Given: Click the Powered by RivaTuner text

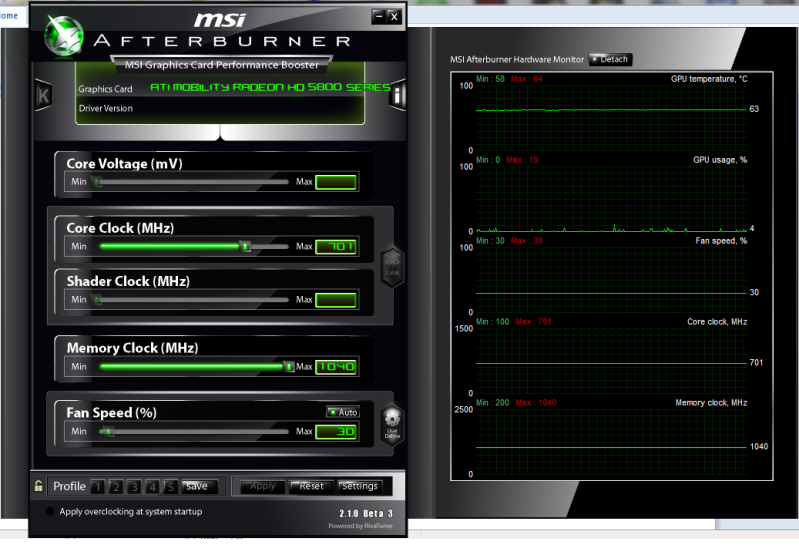Looking at the screenshot, I should click(361, 526).
